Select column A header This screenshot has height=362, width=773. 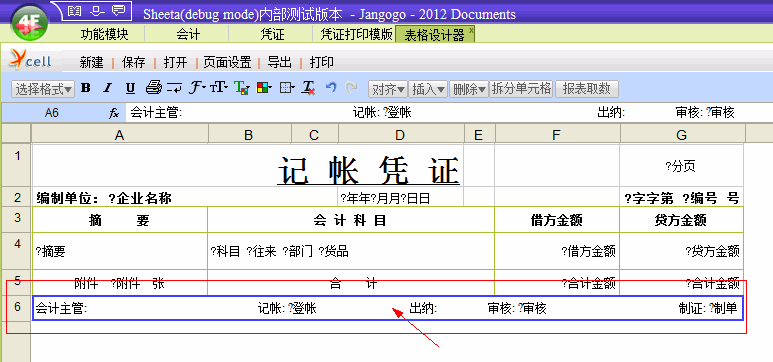[x=120, y=134]
